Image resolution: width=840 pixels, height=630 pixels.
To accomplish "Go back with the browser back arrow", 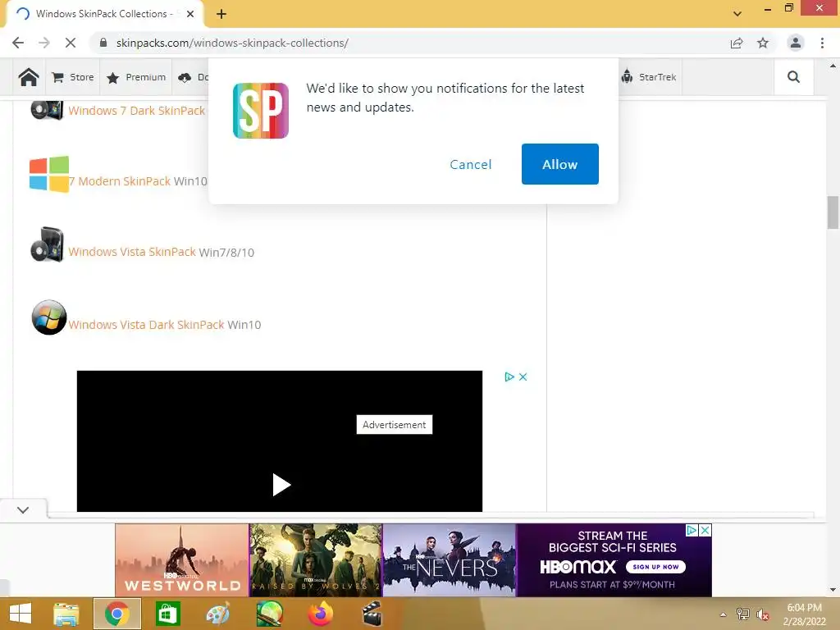I will 18,43.
